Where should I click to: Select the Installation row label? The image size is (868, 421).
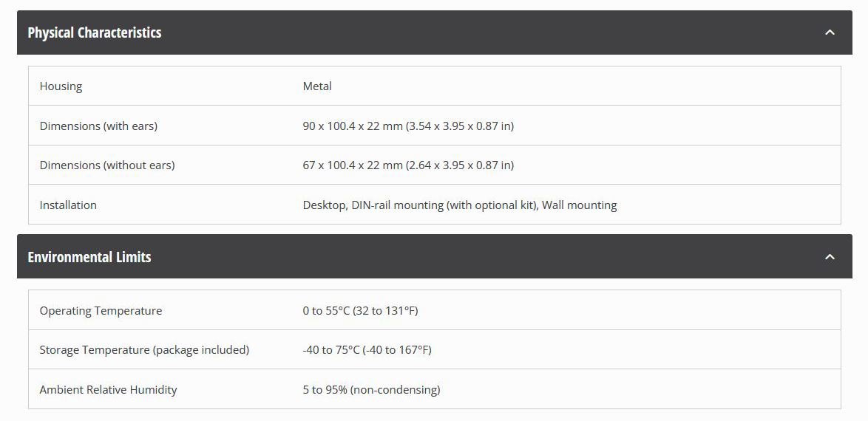[68, 205]
